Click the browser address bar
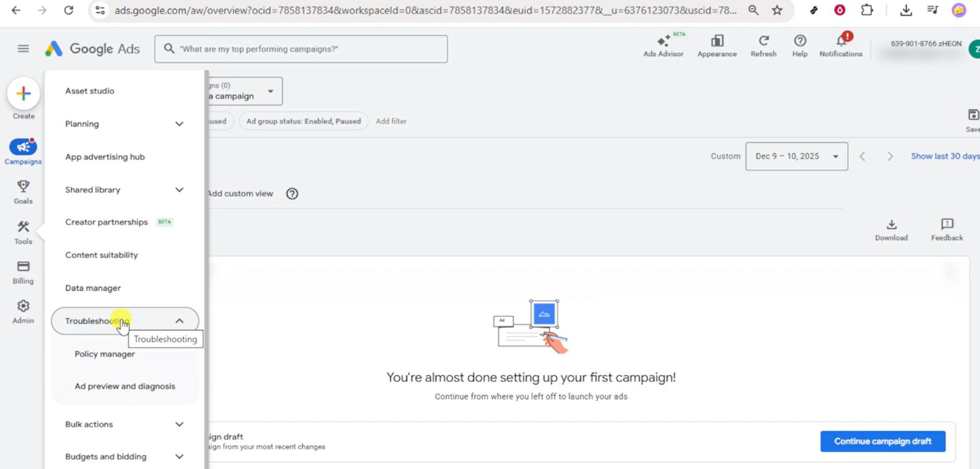The width and height of the screenshot is (980, 469). click(425, 10)
